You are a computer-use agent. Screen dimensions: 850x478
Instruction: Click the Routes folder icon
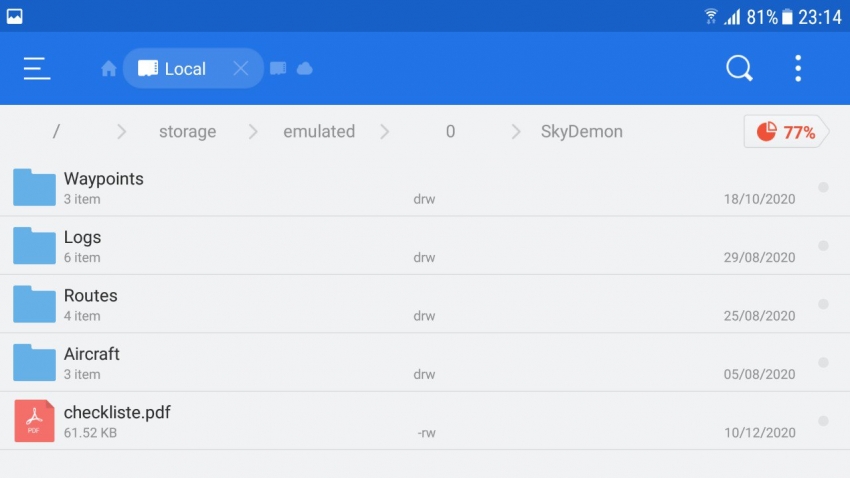click(34, 304)
